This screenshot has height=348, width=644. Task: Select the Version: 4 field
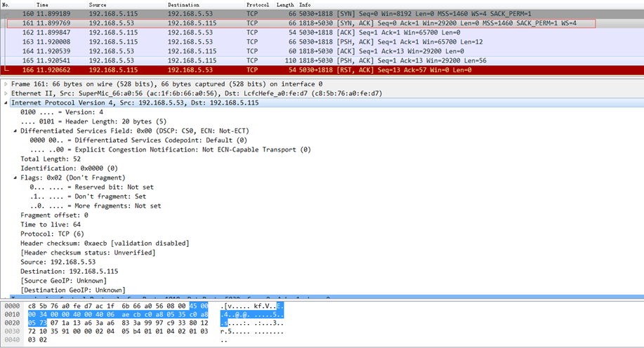62,112
